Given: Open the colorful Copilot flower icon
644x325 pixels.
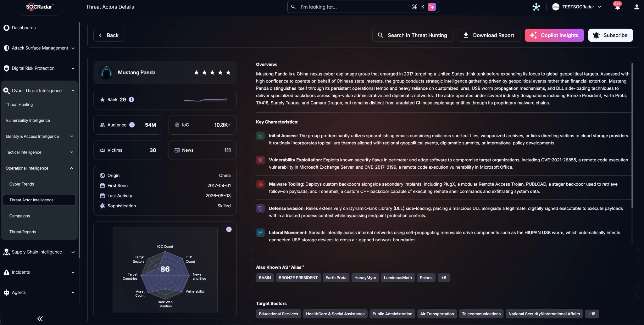Looking at the screenshot, I should pyautogui.click(x=536, y=7).
